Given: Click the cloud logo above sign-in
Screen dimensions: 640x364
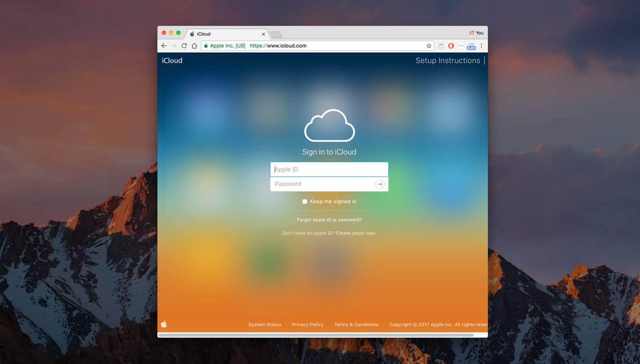Looking at the screenshot, I should (x=329, y=125).
